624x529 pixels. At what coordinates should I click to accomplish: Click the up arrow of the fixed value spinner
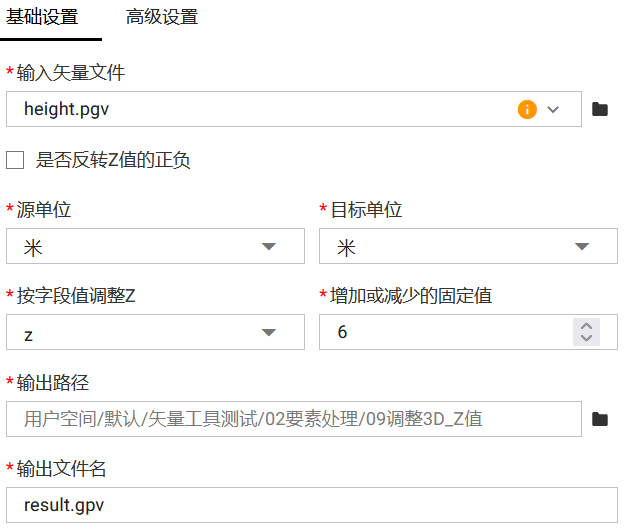586,326
